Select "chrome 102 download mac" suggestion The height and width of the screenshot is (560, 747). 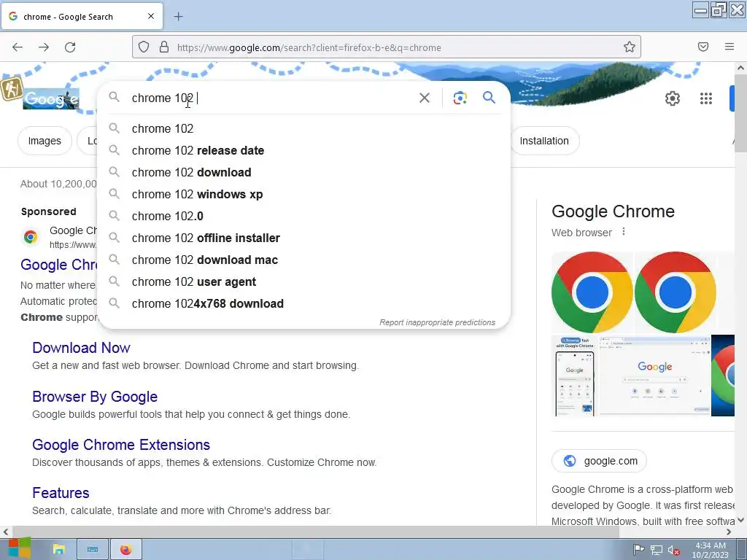coord(303,260)
